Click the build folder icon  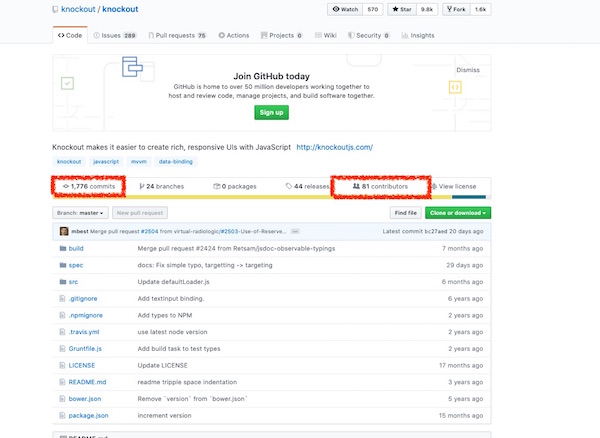coord(62,248)
